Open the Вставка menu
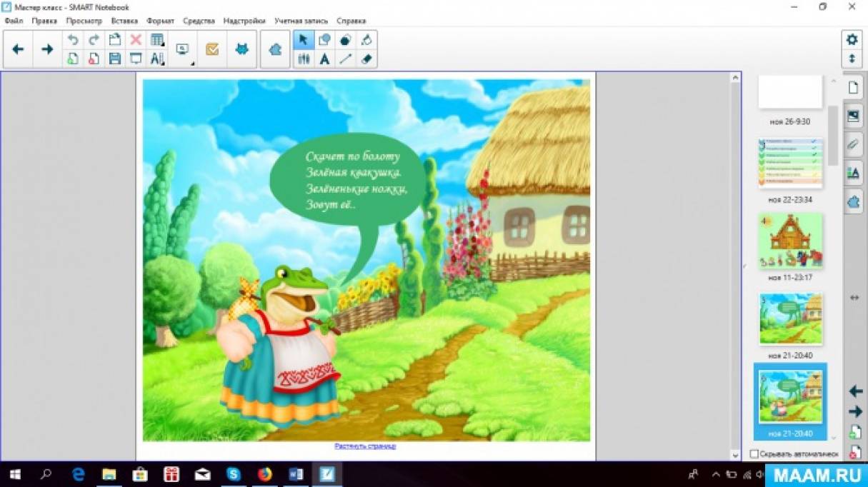This screenshot has height=487, width=868. click(x=124, y=21)
